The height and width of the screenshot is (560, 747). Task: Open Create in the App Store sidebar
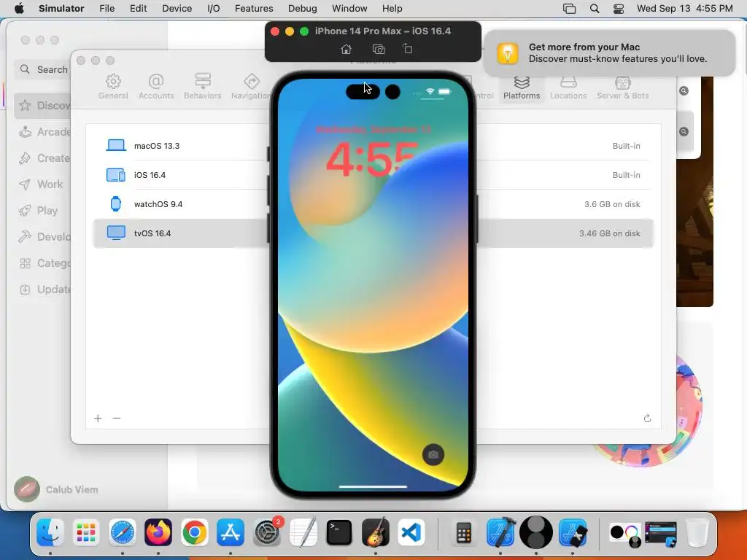[x=44, y=158]
